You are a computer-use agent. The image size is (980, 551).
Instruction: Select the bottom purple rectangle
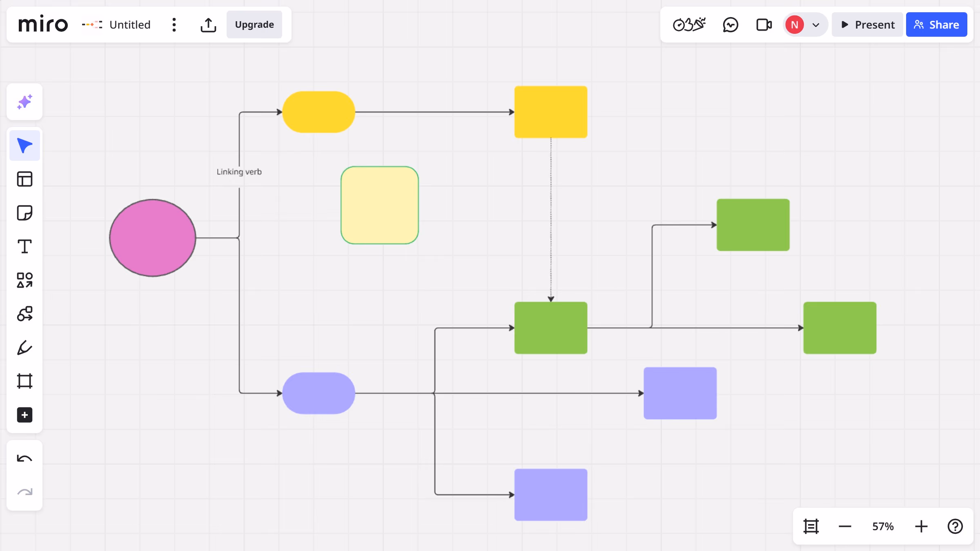point(551,495)
